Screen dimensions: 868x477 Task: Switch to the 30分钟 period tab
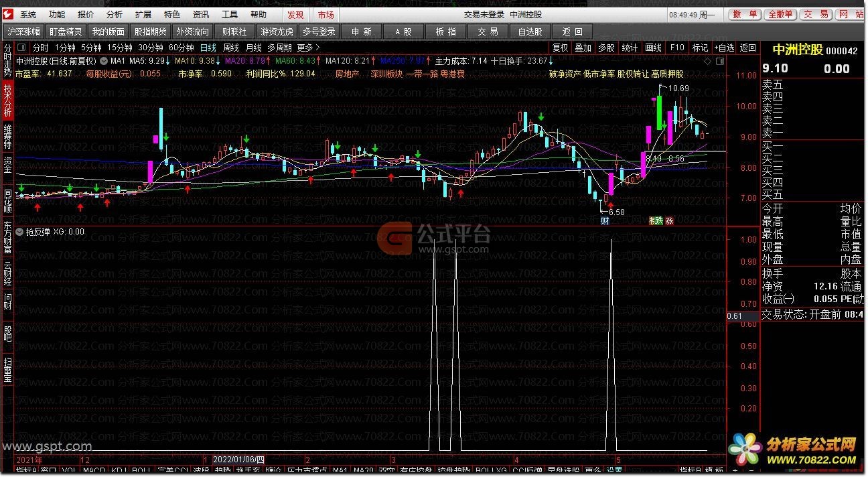pyautogui.click(x=151, y=48)
